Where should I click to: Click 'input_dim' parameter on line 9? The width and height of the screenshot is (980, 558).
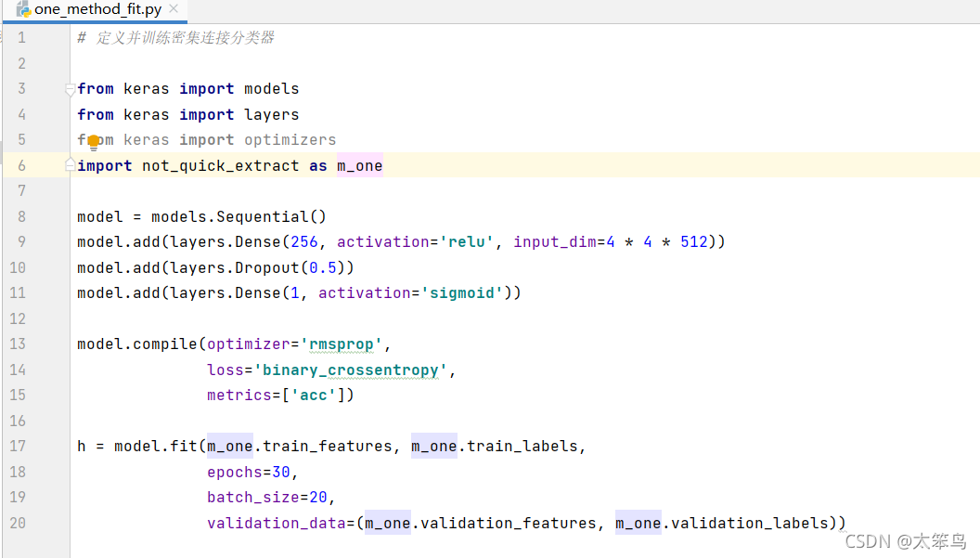click(x=554, y=242)
